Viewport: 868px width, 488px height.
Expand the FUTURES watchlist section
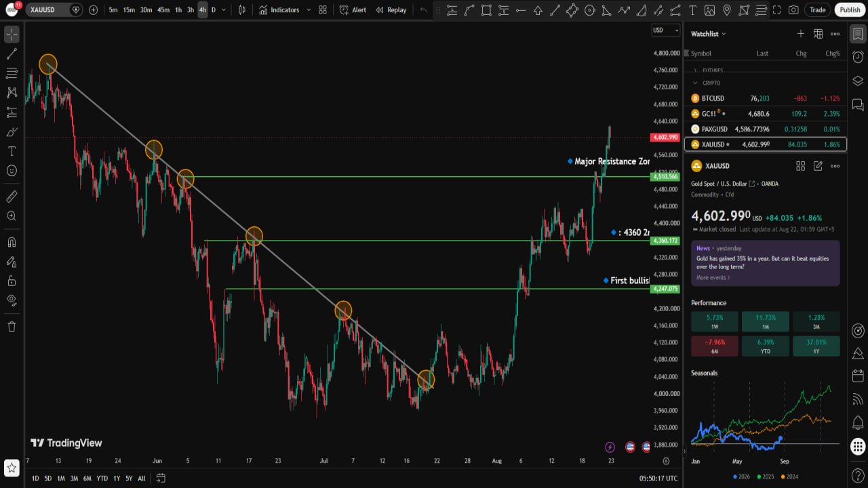[695, 70]
